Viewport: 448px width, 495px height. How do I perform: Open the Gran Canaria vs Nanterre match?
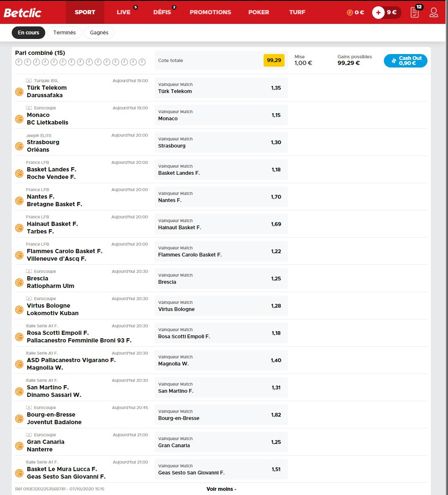click(45, 446)
